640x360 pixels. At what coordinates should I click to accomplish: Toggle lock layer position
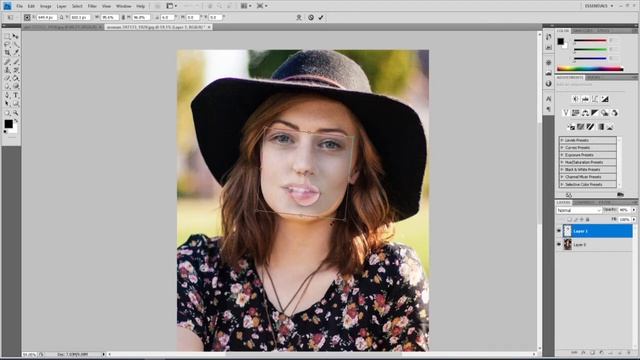pos(582,220)
